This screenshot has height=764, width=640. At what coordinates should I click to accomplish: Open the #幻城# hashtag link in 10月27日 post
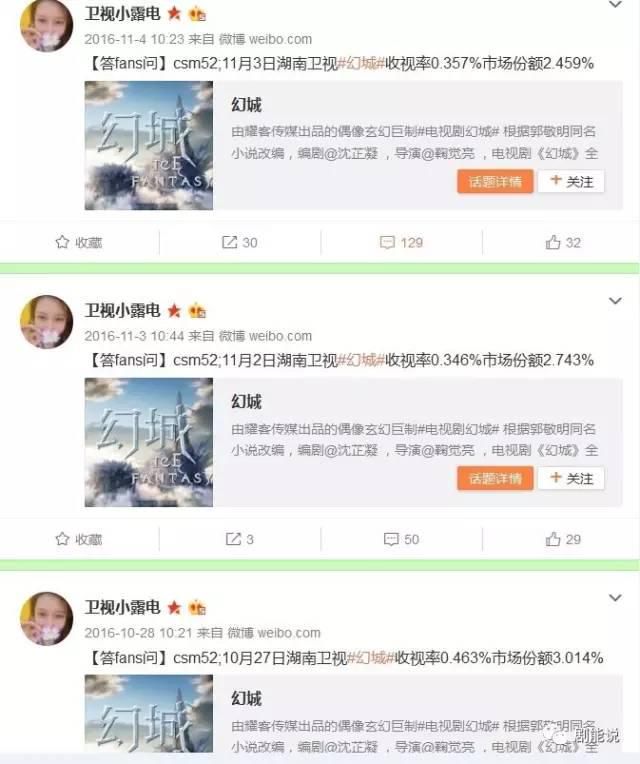tap(371, 658)
